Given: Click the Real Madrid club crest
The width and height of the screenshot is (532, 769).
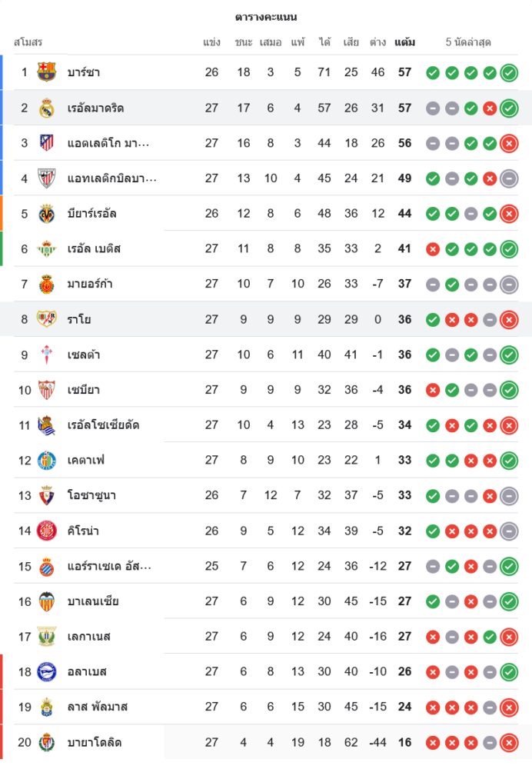Looking at the screenshot, I should click(x=47, y=108).
